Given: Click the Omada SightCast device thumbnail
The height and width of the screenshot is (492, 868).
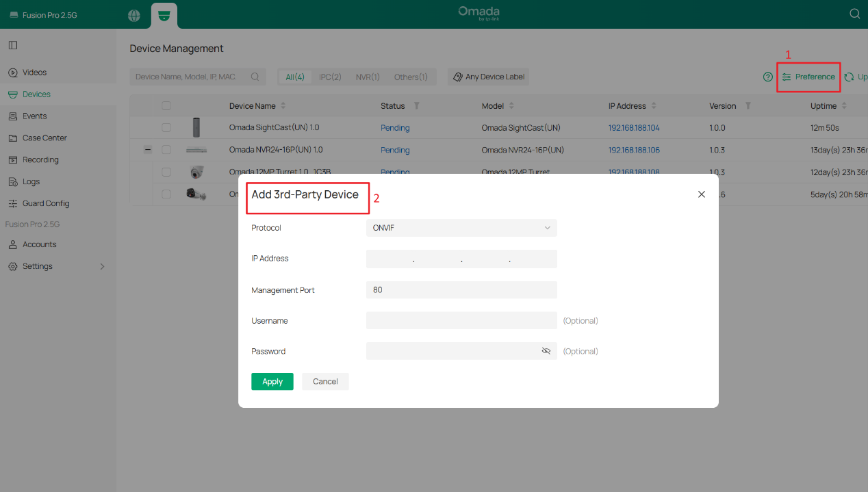Looking at the screenshot, I should click(197, 127).
